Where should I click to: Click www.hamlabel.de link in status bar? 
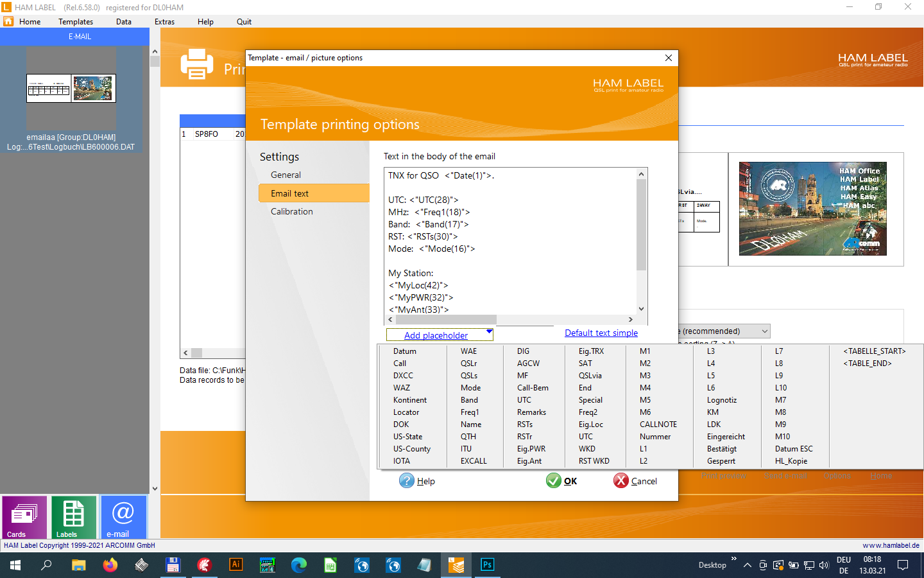click(x=891, y=545)
